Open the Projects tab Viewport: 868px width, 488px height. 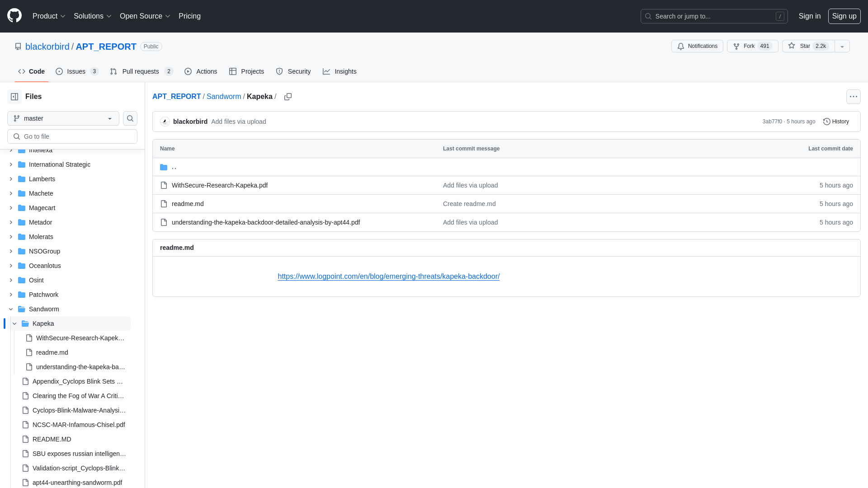tap(246, 71)
